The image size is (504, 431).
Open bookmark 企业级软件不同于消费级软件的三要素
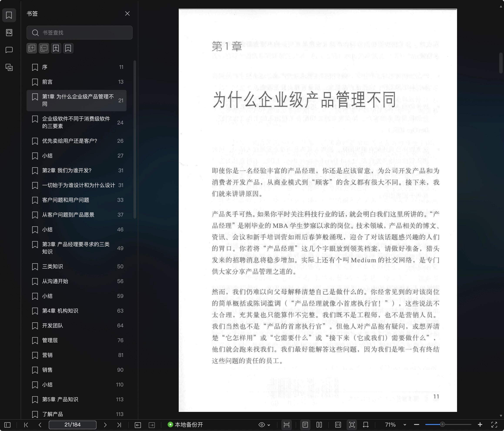pyautogui.click(x=76, y=123)
